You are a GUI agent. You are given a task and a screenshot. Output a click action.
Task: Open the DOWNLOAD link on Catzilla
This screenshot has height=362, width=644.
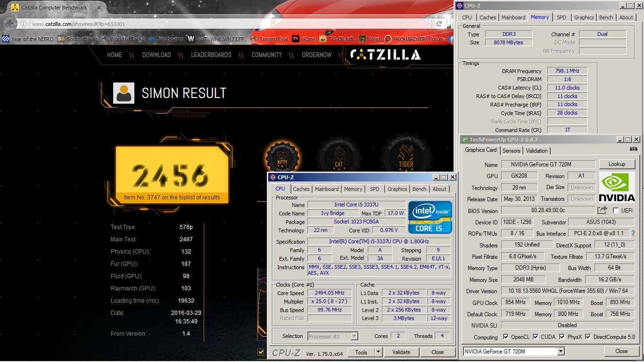tap(157, 55)
